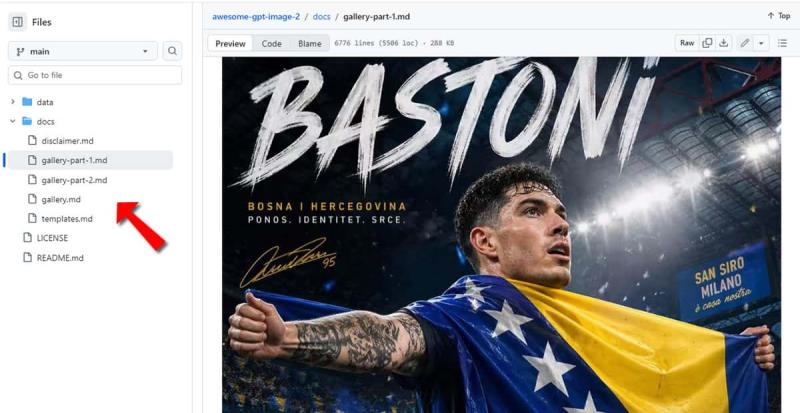This screenshot has height=413, width=800.
Task: Open the main branch dropdown
Action: pos(83,51)
